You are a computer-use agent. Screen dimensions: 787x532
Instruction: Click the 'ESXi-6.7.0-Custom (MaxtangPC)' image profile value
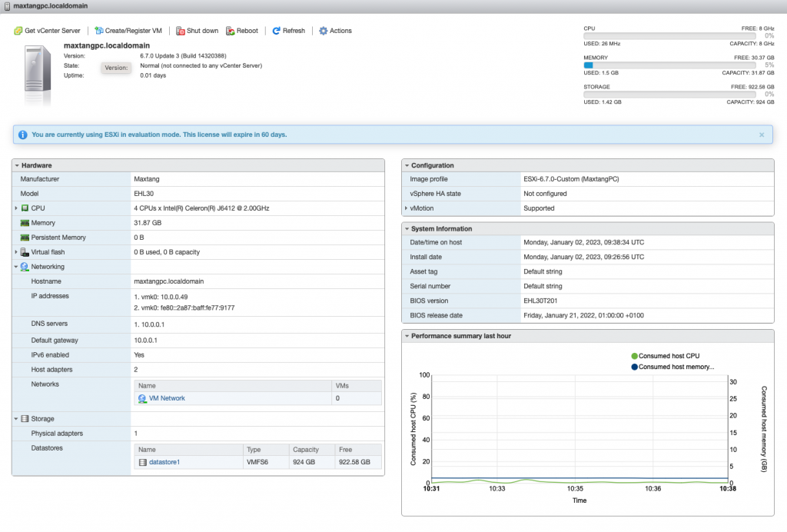point(571,179)
